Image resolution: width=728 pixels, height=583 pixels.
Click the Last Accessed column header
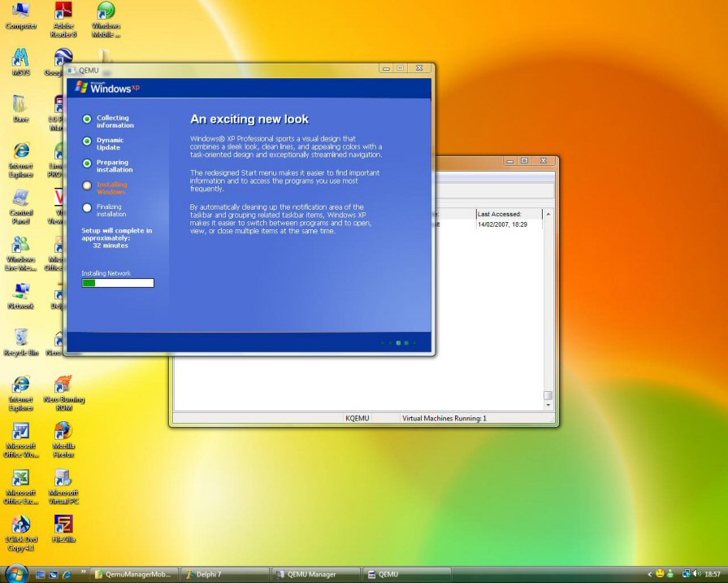[508, 214]
